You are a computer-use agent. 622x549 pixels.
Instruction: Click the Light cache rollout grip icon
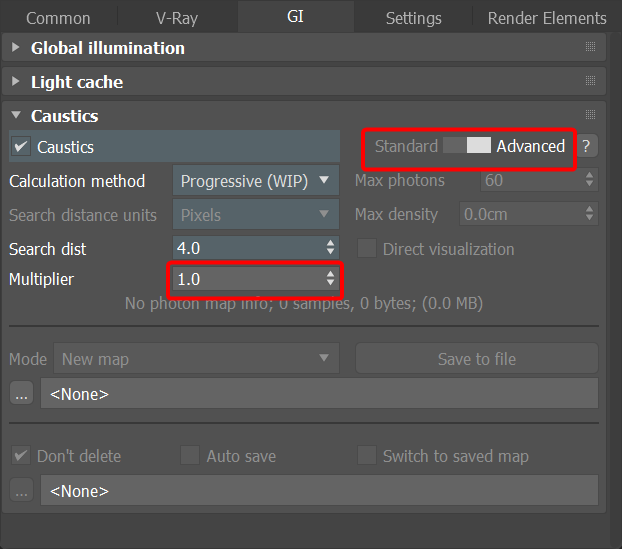click(x=590, y=82)
